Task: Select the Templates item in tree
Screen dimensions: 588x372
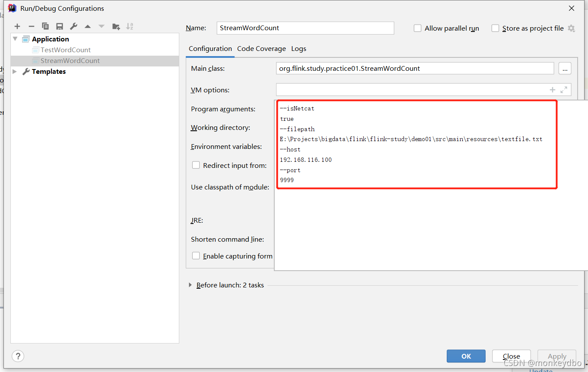Action: 49,71
